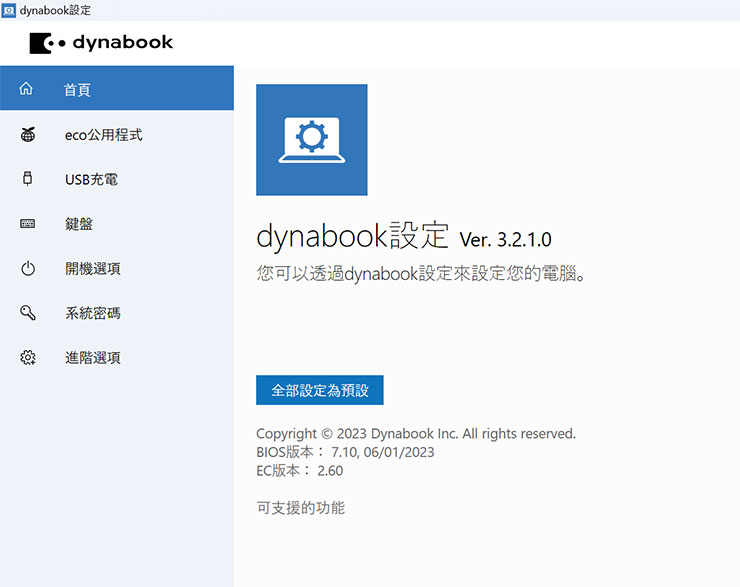The width and height of the screenshot is (740, 587).
Task: Click the eco utility globe icon
Action: click(28, 134)
